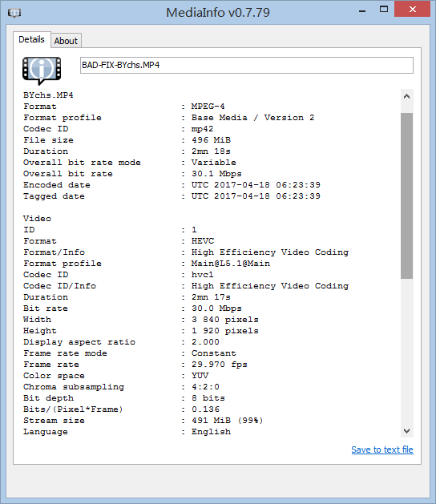Click the 'Video' section heading

click(x=38, y=219)
